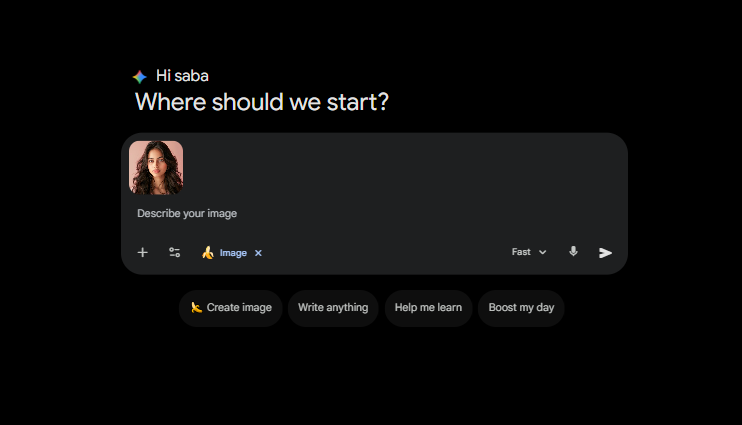The height and width of the screenshot is (425, 742).
Task: Remove the Image tool with its X
Action: click(258, 253)
